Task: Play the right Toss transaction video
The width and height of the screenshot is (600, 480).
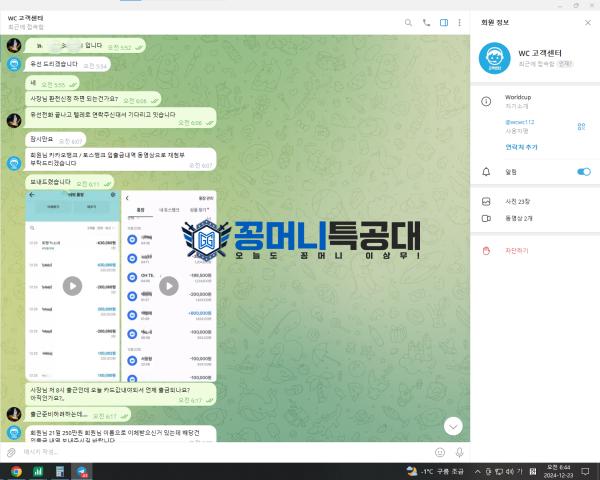Action: pyautogui.click(x=169, y=286)
